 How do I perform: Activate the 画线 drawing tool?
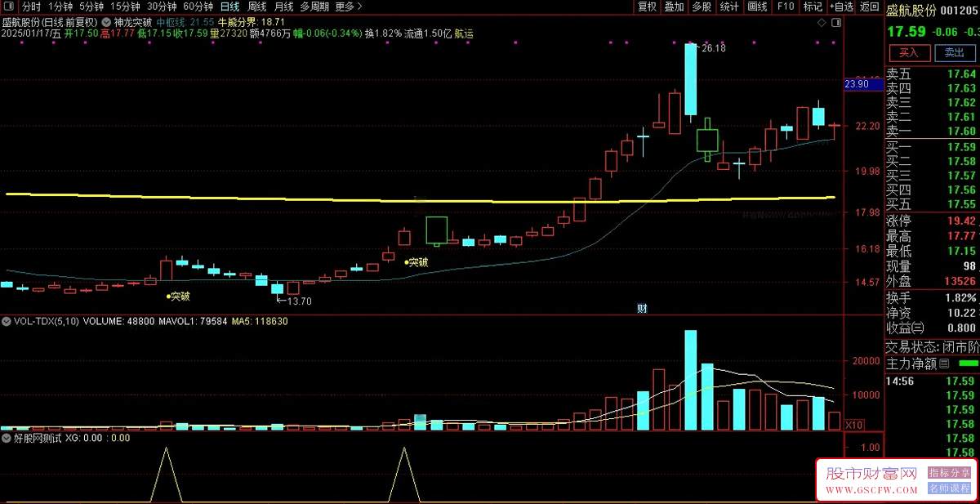(758, 7)
